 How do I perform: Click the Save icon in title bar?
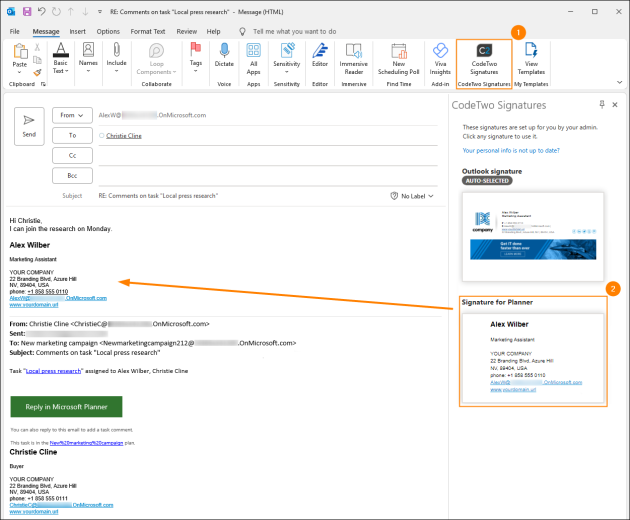(27, 12)
